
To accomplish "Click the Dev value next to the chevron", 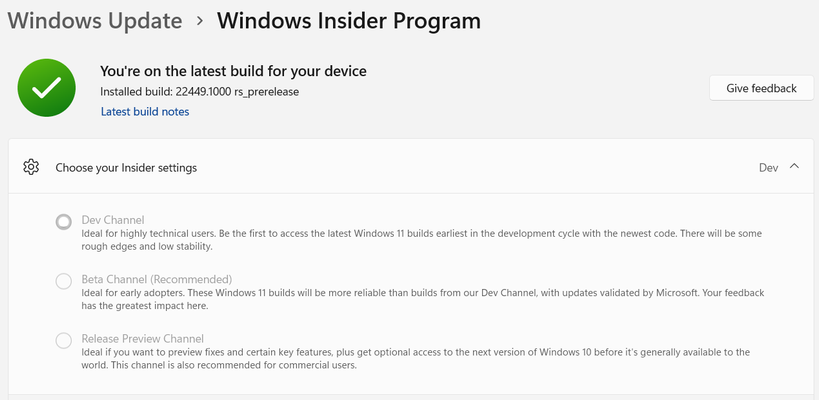I will click(768, 168).
